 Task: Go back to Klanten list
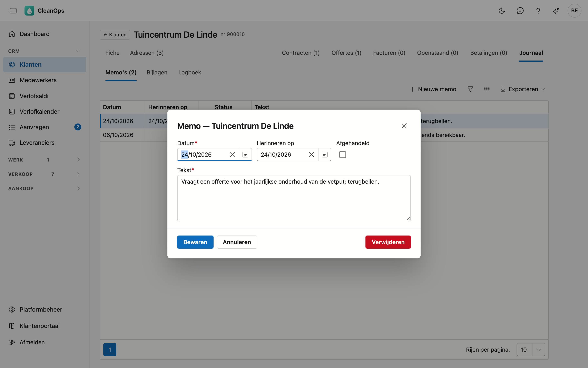[115, 35]
